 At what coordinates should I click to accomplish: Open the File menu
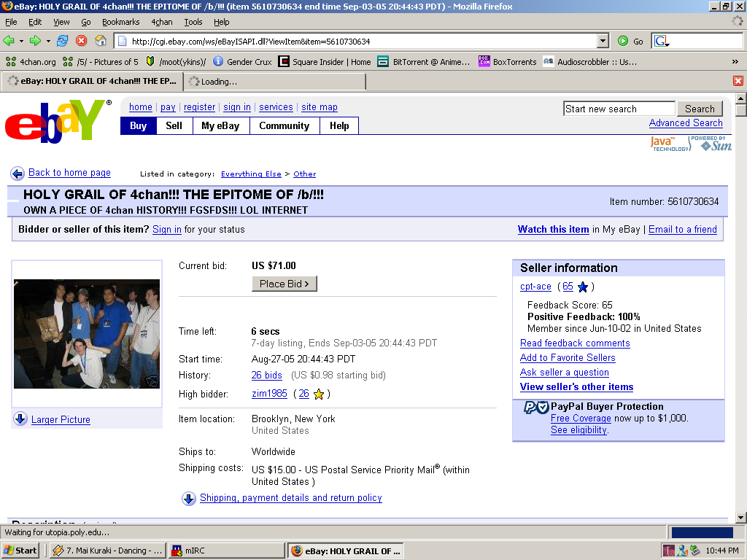click(11, 22)
